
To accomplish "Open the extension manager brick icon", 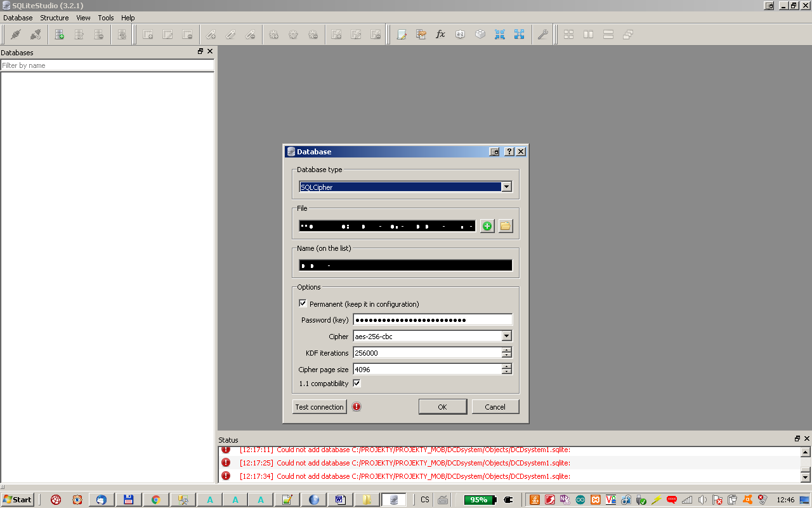I will click(x=480, y=34).
